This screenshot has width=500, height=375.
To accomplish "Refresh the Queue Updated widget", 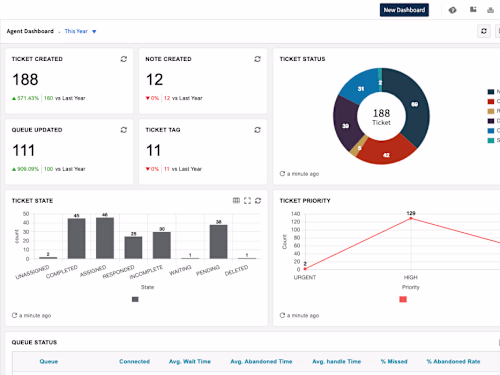I will (x=124, y=130).
